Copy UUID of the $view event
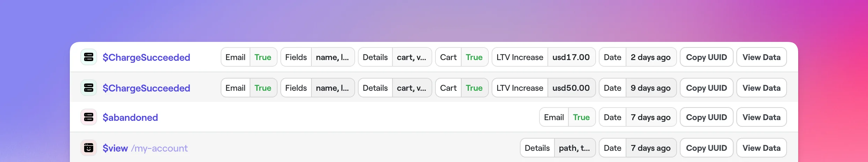 [x=706, y=148]
